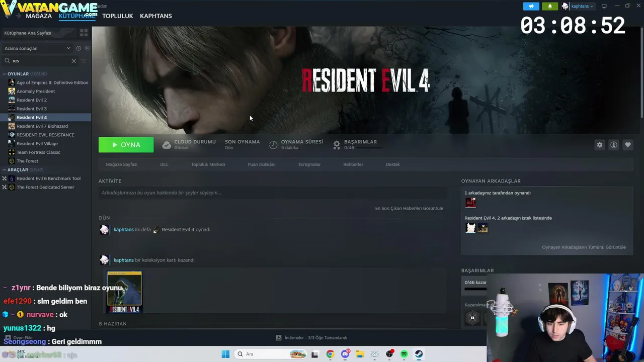Clear the library search text 'res'
644x362 pixels.
pos(73,61)
